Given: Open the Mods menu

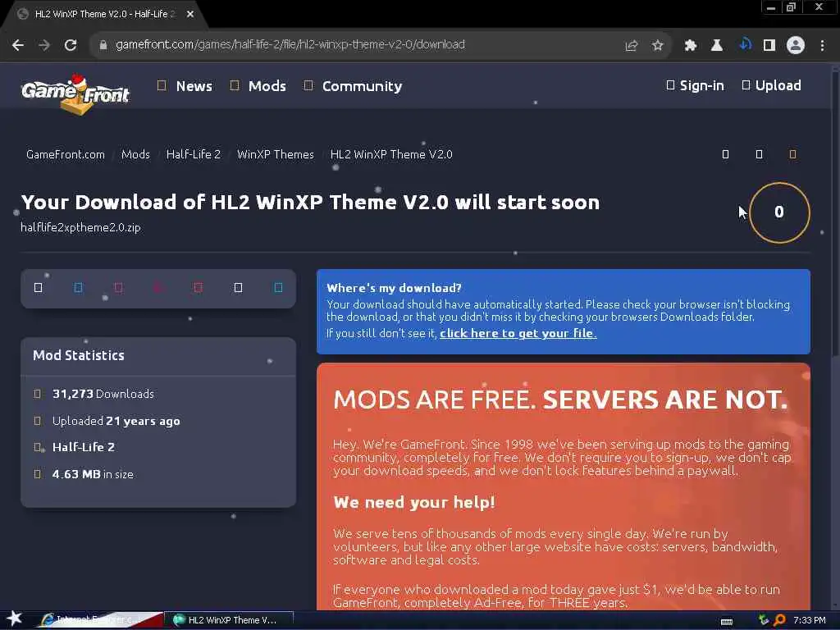Looking at the screenshot, I should [x=258, y=85].
